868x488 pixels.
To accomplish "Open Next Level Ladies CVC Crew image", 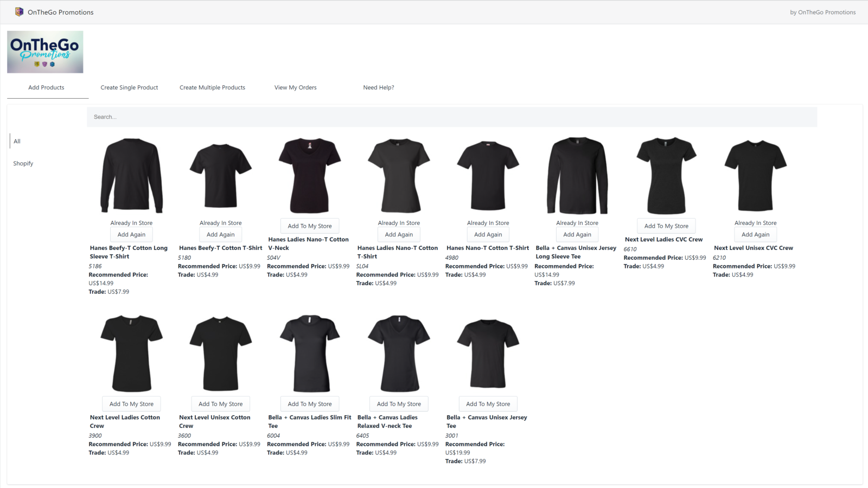I will pyautogui.click(x=666, y=176).
